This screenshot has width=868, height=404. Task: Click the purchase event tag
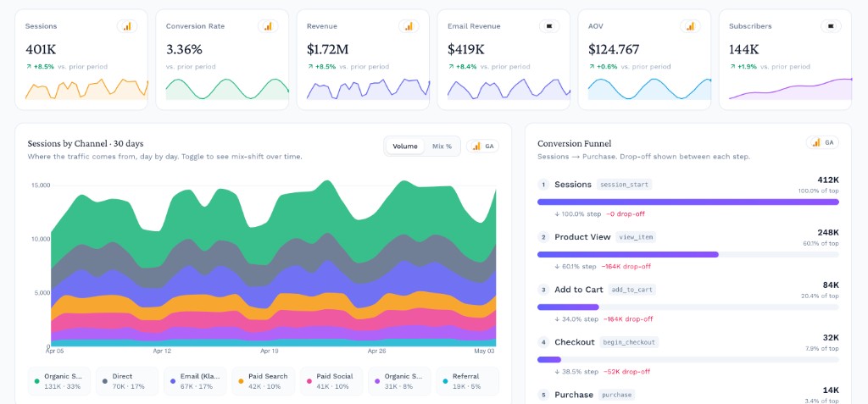click(616, 395)
